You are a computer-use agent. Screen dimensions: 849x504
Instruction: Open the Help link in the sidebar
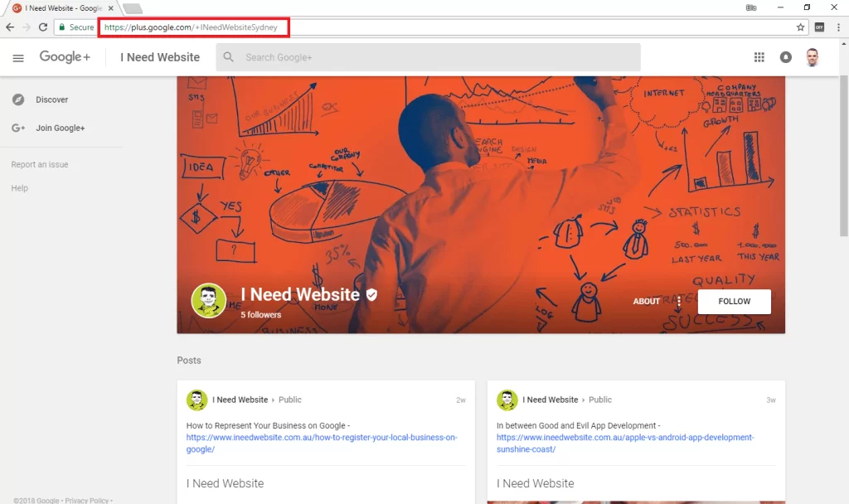click(x=20, y=188)
